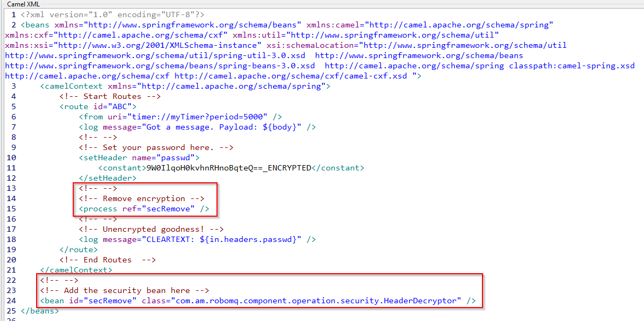This screenshot has width=644, height=321.
Task: Click the process ref="secRemove" line
Action: pyautogui.click(x=144, y=209)
